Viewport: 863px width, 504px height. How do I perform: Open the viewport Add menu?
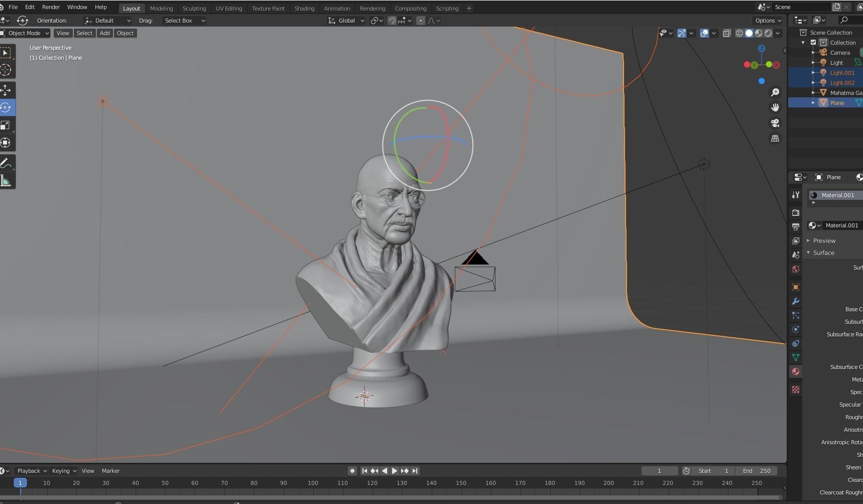(x=104, y=33)
